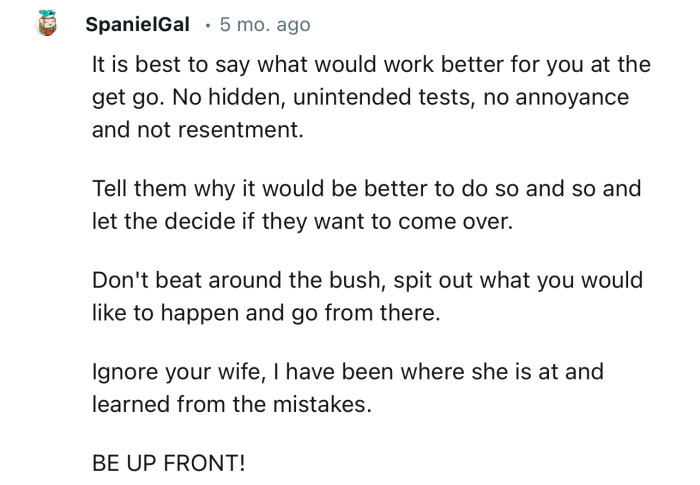Click the "BE UP FRONT!" closing line
The width and height of the screenshot is (700, 485).
click(x=166, y=463)
